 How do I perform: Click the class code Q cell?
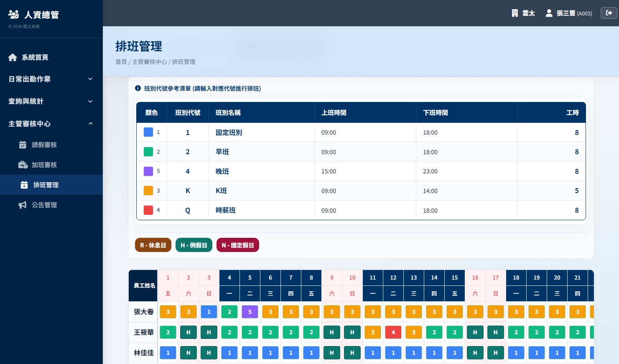coord(188,210)
